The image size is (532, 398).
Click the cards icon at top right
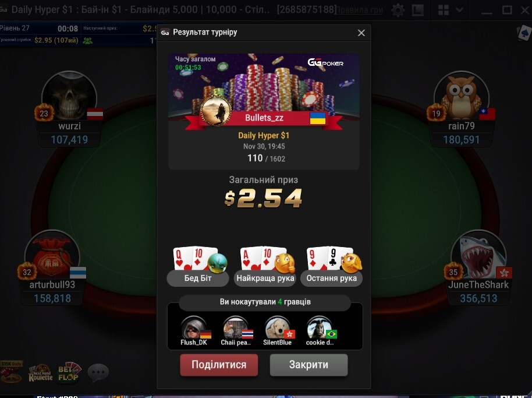pos(523,34)
